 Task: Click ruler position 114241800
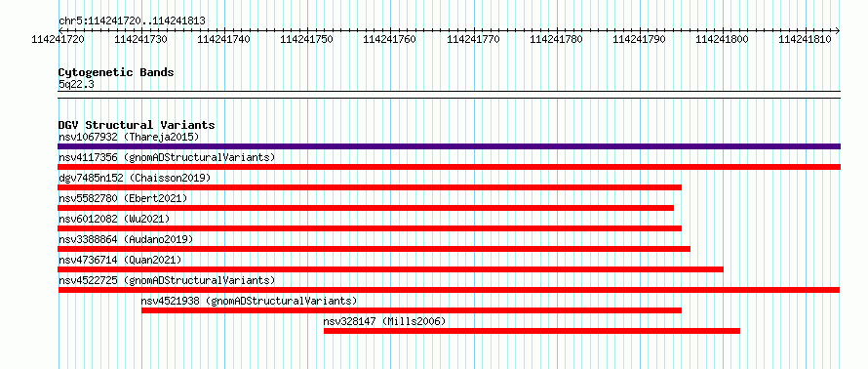[x=723, y=39]
